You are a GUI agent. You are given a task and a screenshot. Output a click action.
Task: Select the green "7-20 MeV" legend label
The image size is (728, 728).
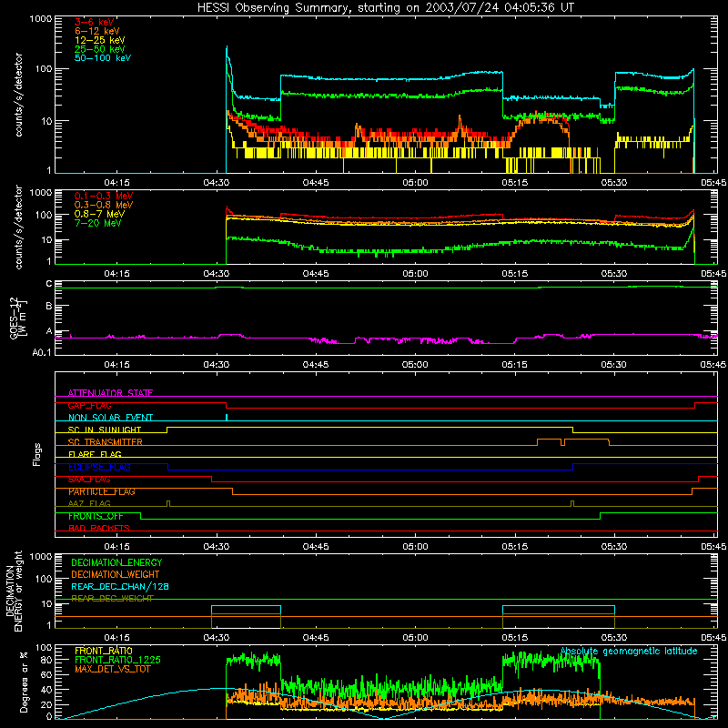click(x=98, y=223)
